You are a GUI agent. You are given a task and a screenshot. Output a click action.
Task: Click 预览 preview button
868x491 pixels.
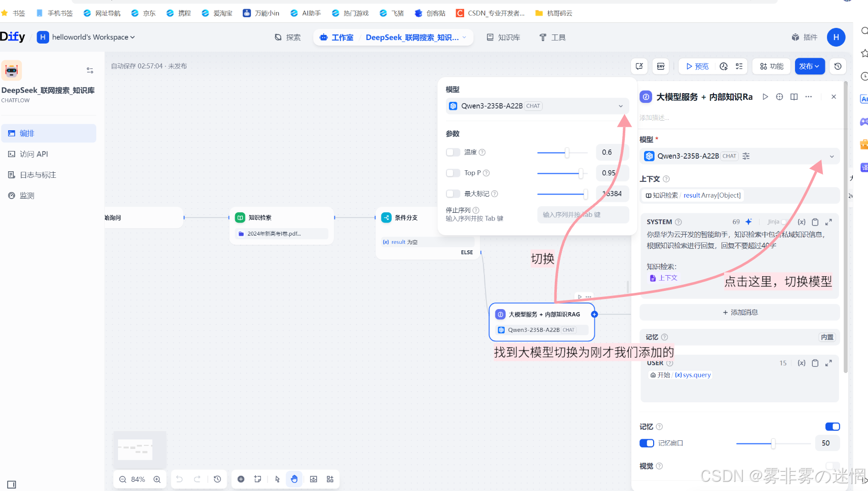point(697,66)
